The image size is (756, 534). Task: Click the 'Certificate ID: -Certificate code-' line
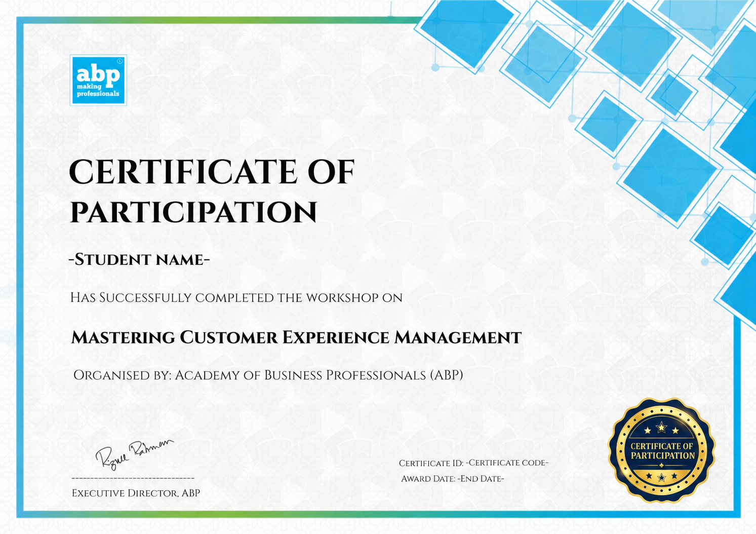473,463
